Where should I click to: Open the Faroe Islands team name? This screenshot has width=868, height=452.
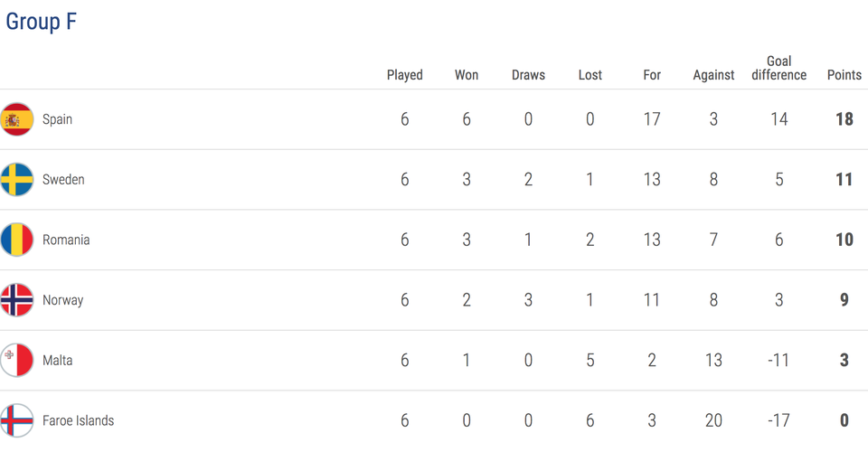(x=78, y=420)
